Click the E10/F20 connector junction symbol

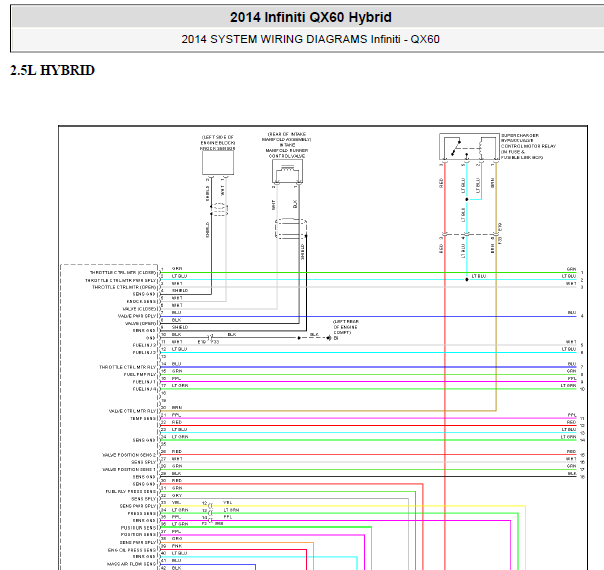point(208,338)
